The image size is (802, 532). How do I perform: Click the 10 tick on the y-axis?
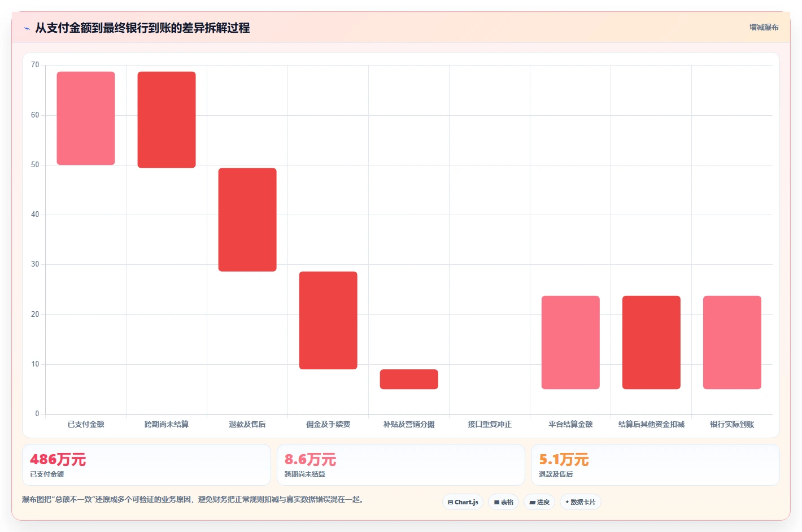point(35,364)
